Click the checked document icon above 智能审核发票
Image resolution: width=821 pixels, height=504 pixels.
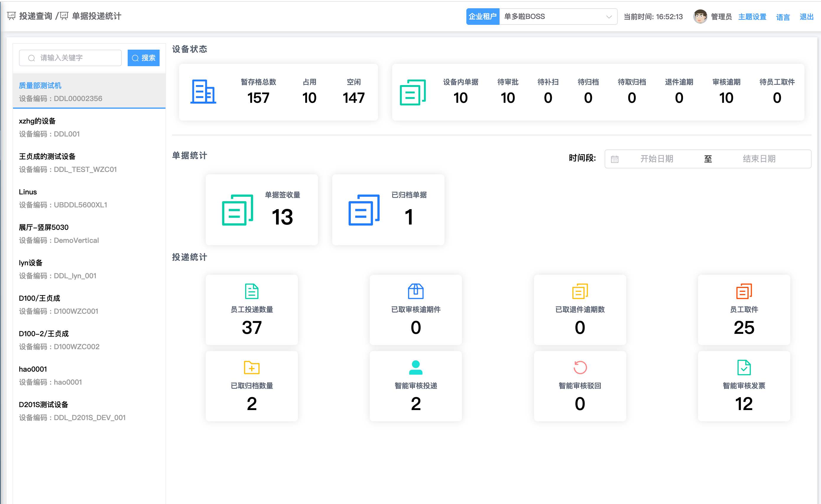[744, 368]
